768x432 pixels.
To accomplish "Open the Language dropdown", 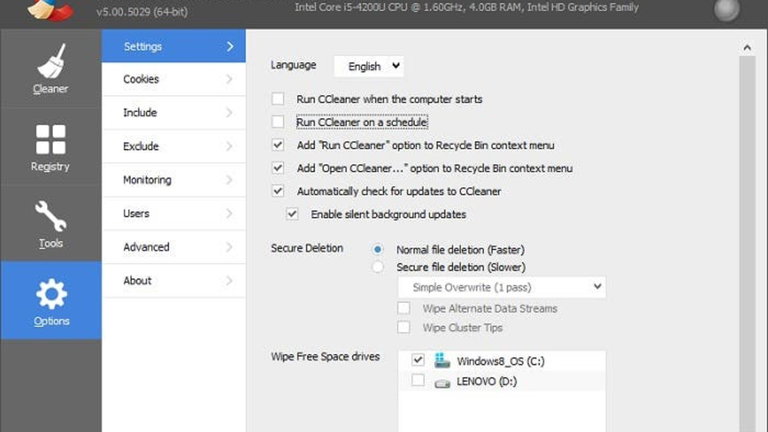I will click(369, 66).
